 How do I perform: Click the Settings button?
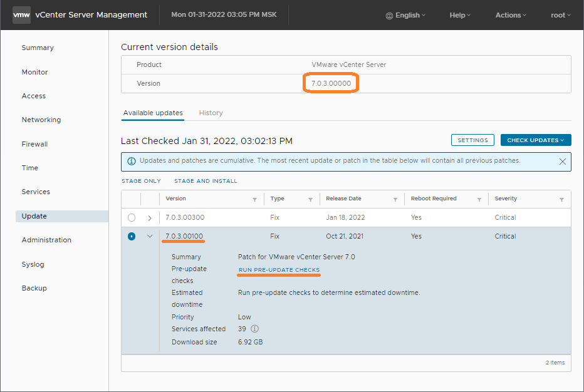pyautogui.click(x=472, y=140)
